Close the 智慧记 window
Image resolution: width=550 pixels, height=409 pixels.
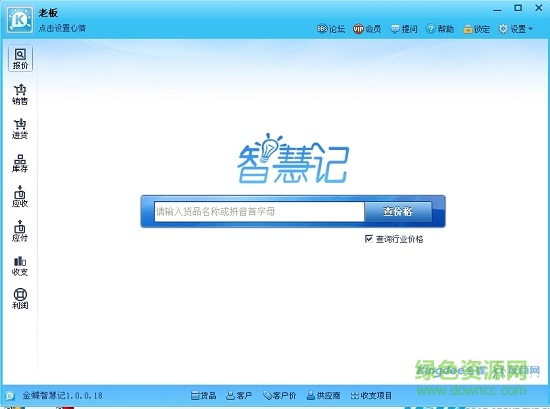539,8
